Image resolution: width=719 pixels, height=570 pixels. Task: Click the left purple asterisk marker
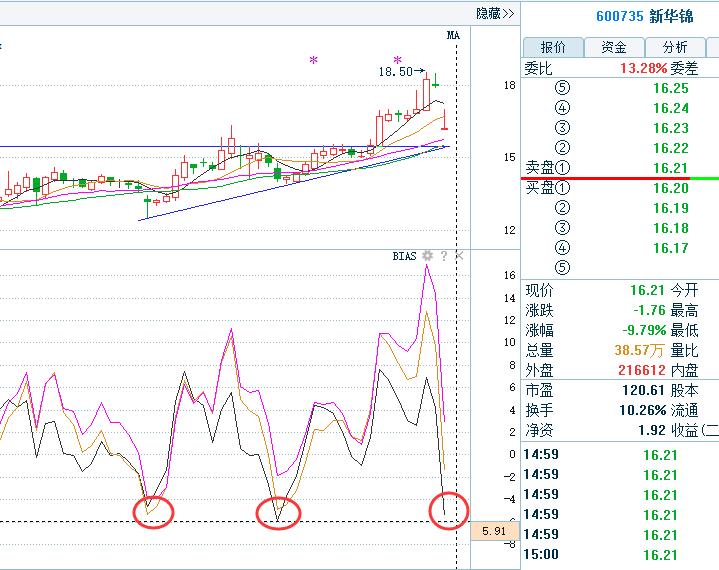[x=313, y=61]
